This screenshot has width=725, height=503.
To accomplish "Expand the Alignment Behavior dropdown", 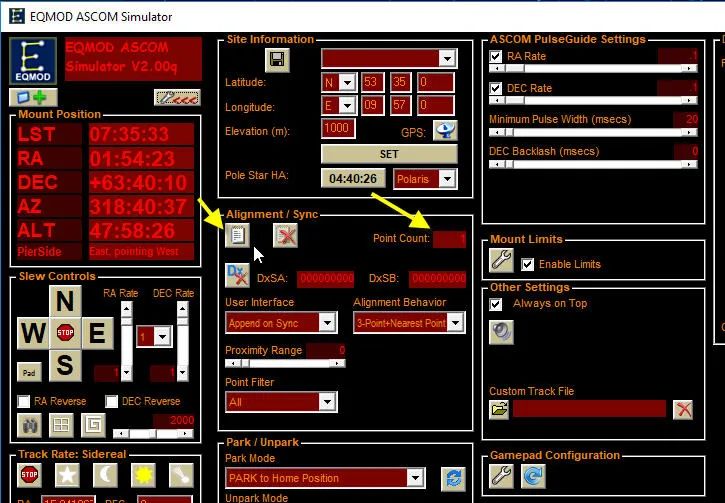I will pyautogui.click(x=455, y=322).
